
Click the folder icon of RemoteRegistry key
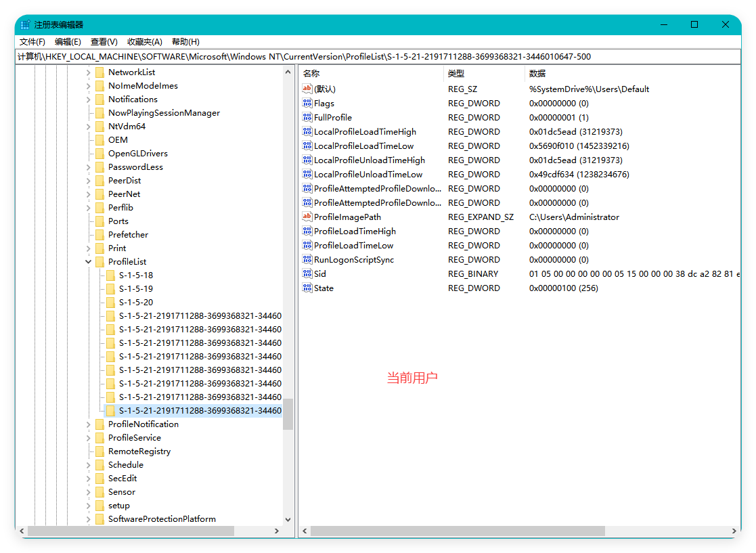(x=99, y=451)
